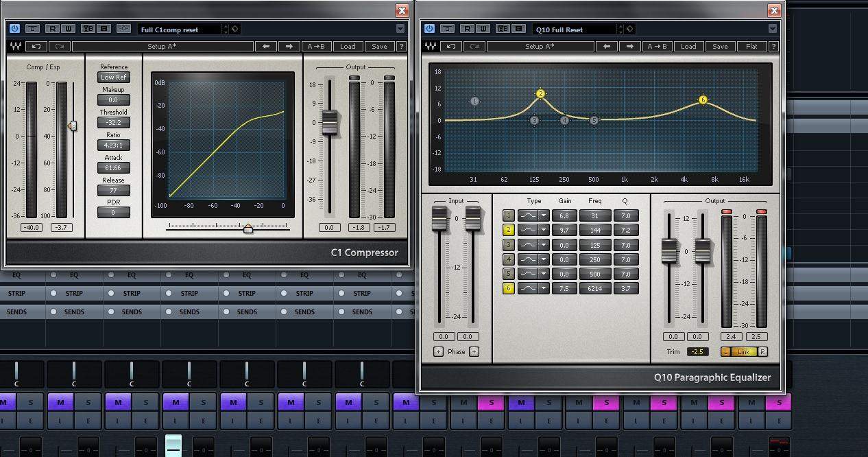Click C1 Threshold value field -32.2
The width and height of the screenshot is (868, 457).
[x=114, y=123]
